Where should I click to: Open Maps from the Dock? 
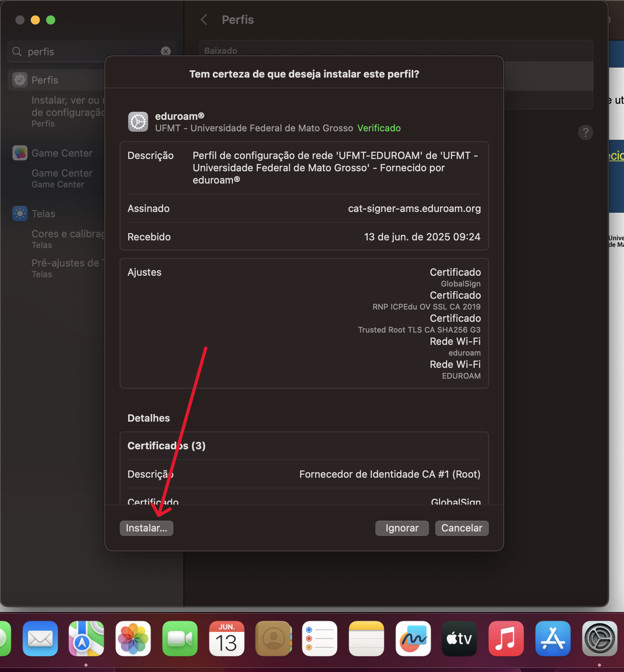[86, 639]
